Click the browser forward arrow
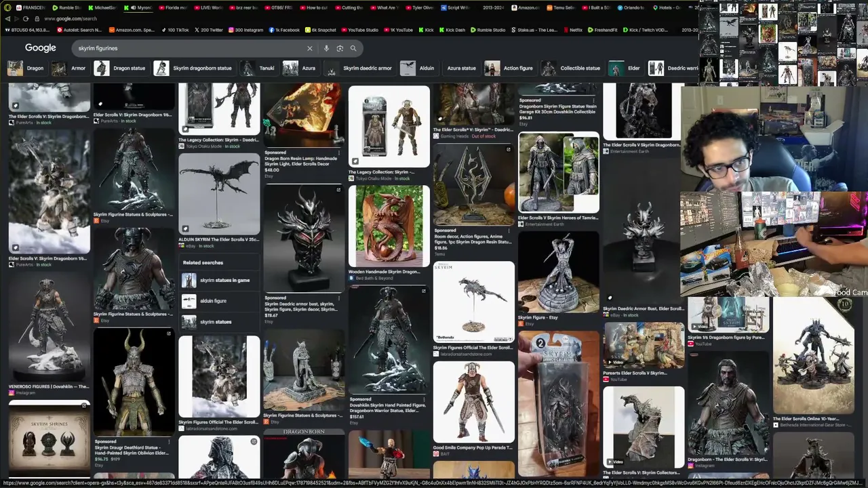Screen dimensions: 868x488 pos(17,19)
